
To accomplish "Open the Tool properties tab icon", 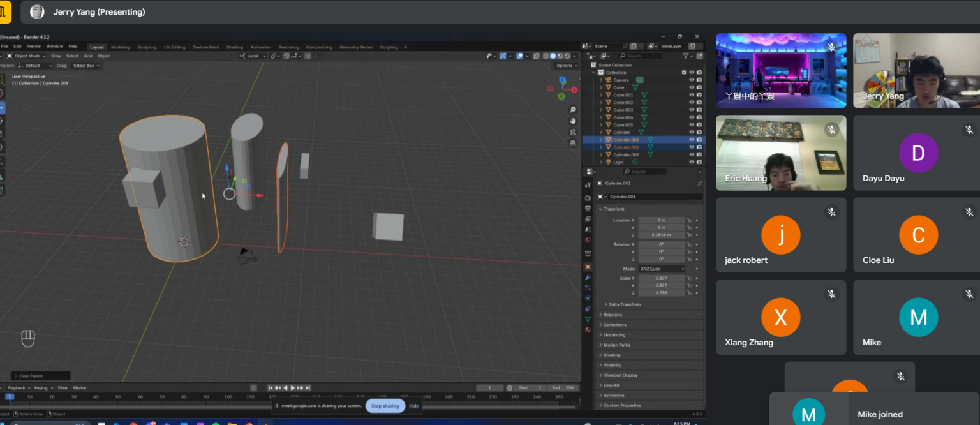I will click(x=588, y=184).
